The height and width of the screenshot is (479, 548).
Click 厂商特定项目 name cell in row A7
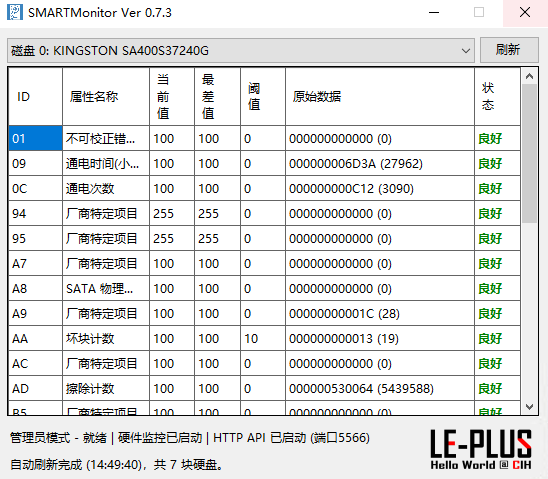click(x=106, y=263)
